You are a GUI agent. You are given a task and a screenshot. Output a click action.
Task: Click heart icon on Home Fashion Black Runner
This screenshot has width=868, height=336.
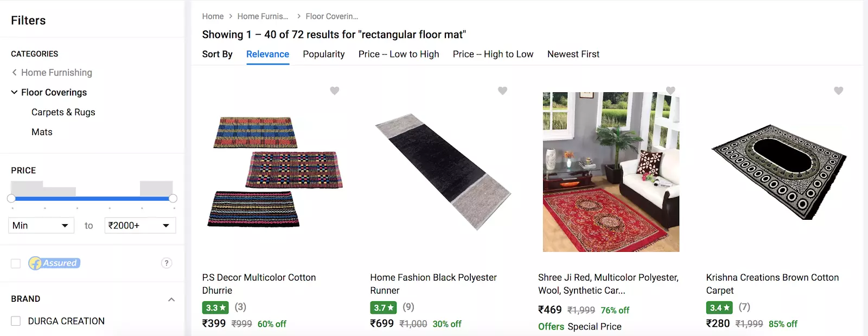[502, 91]
